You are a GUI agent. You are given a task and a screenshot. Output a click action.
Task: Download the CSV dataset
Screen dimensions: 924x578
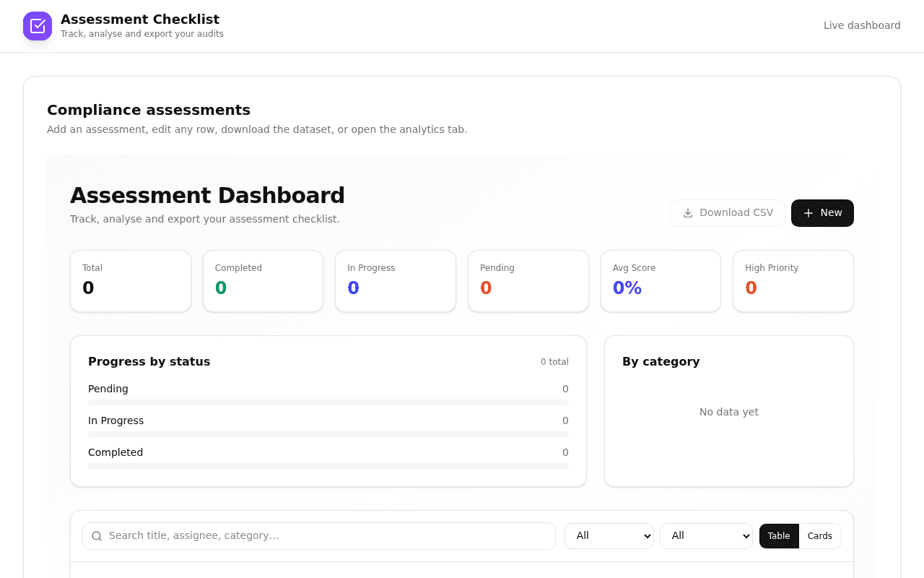pos(728,213)
